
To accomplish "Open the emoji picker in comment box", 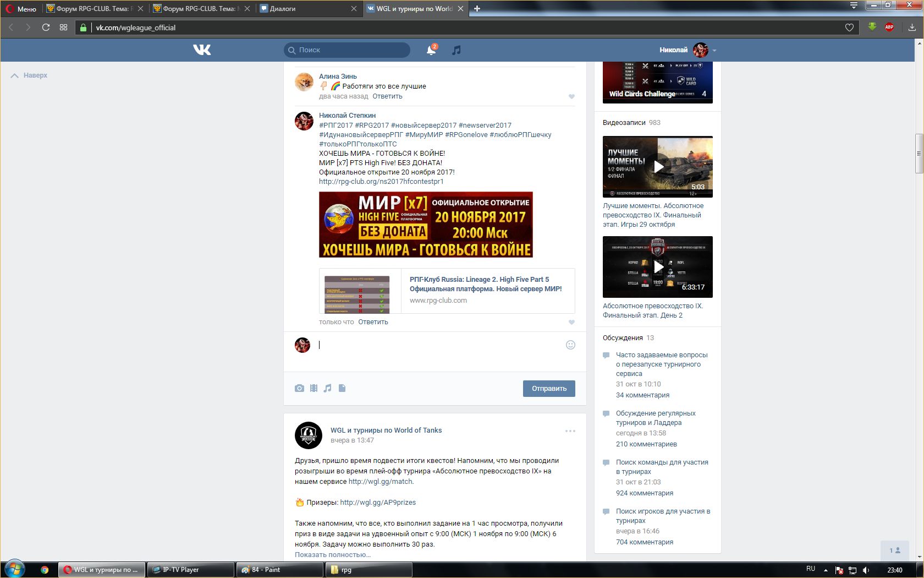I will tap(570, 345).
